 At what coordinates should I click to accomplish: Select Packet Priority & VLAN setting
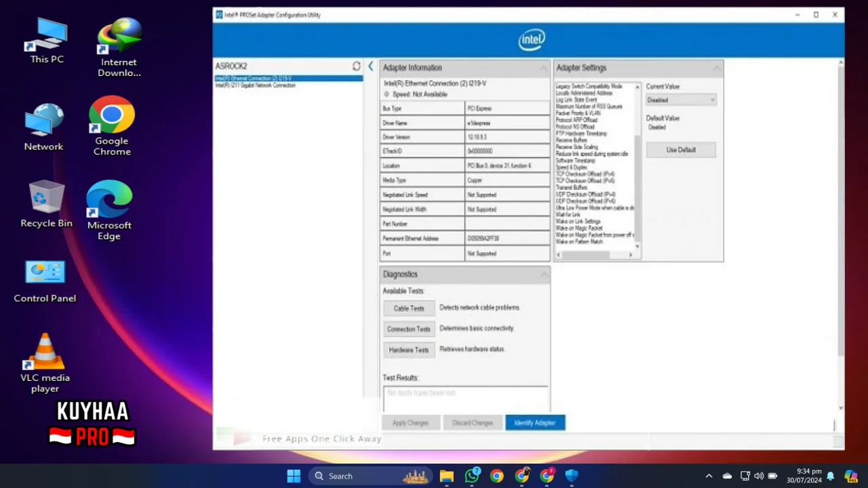click(x=578, y=113)
